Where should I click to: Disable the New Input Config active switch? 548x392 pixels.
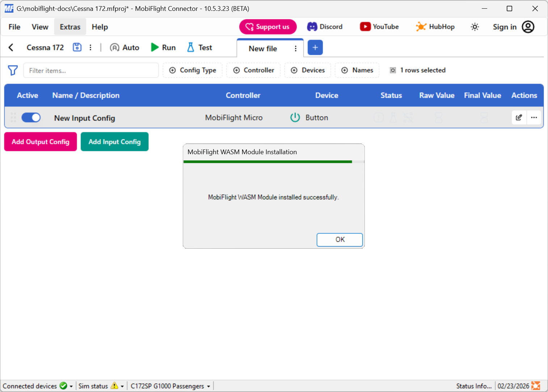[x=31, y=117]
